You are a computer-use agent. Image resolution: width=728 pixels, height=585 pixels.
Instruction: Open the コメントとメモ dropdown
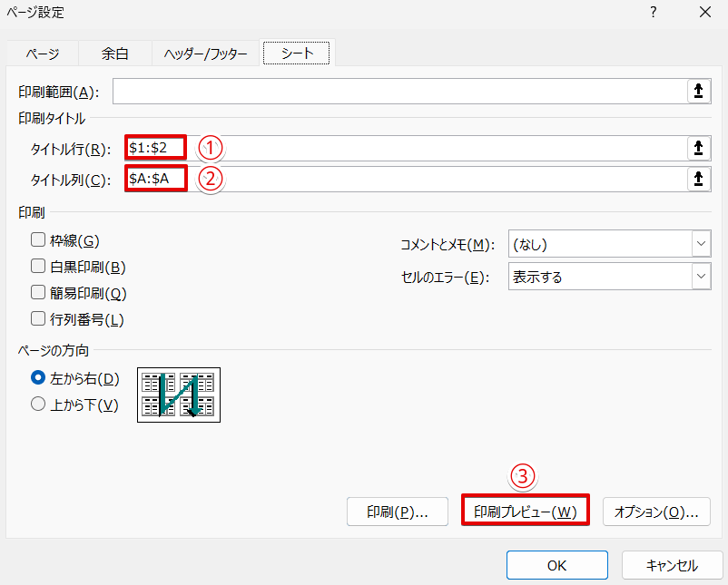click(699, 243)
